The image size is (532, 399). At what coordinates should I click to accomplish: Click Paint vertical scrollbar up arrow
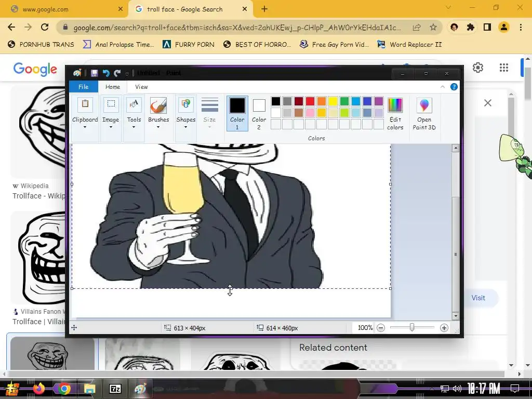tap(456, 148)
